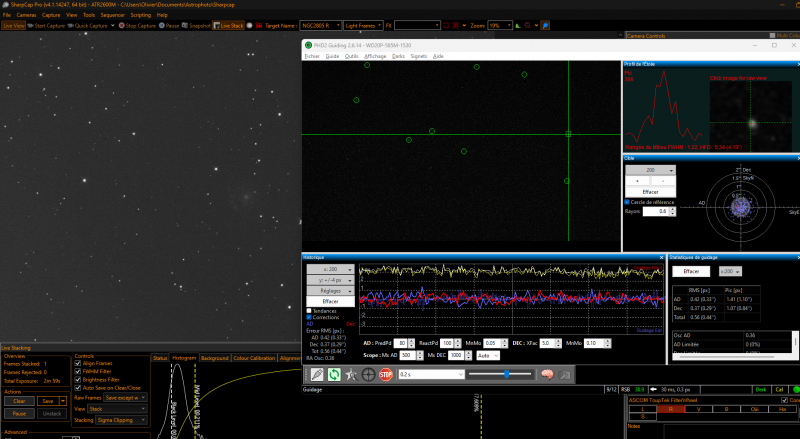Click the white circle icon after Live Stack
The height and width of the screenshot is (439, 800).
[x=249, y=26]
